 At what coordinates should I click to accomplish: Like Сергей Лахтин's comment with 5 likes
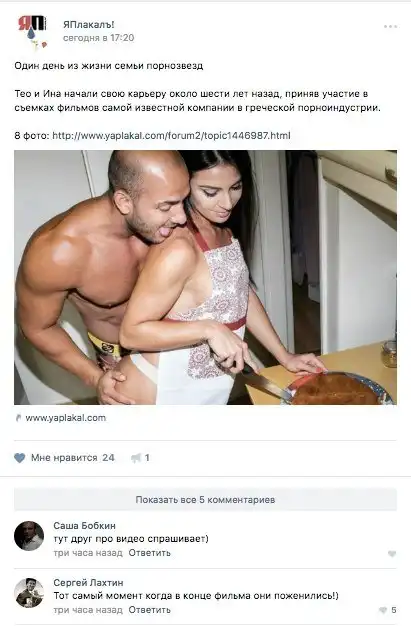pos(387,610)
